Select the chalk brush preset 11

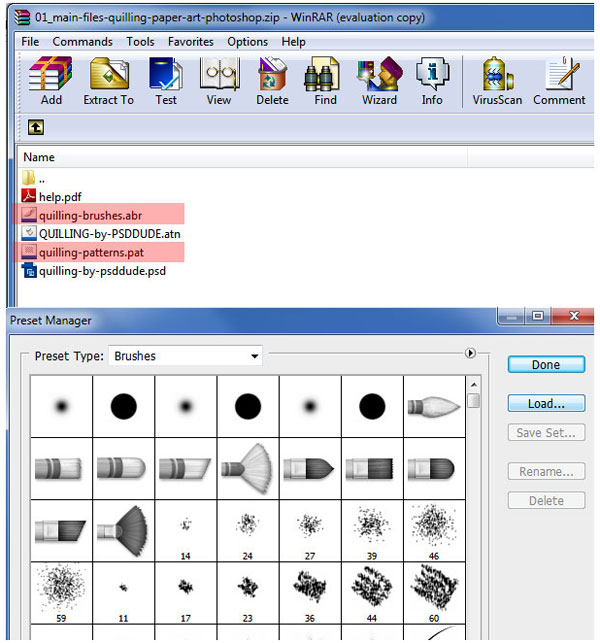point(124,593)
